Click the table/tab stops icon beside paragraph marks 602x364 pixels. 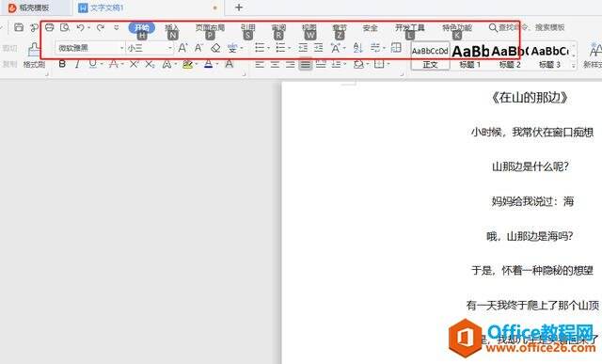coord(396,48)
